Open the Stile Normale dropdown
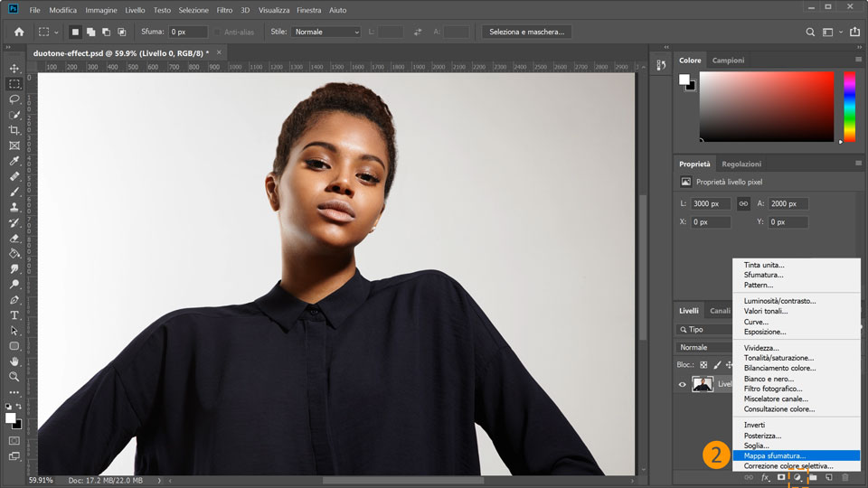This screenshot has height=488, width=868. pyautogui.click(x=326, y=33)
